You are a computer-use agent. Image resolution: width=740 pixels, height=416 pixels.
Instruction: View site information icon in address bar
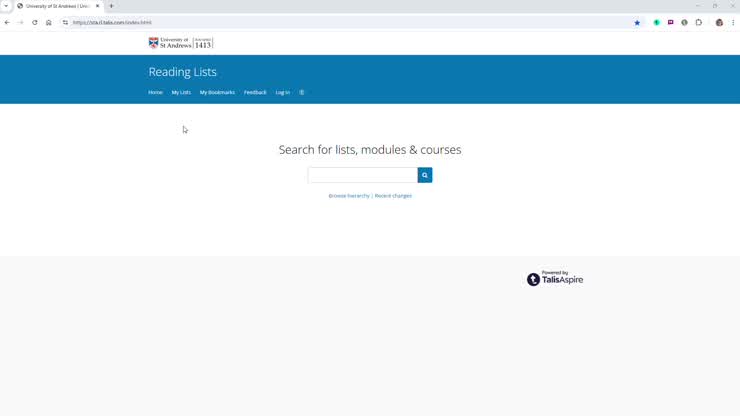click(x=66, y=22)
